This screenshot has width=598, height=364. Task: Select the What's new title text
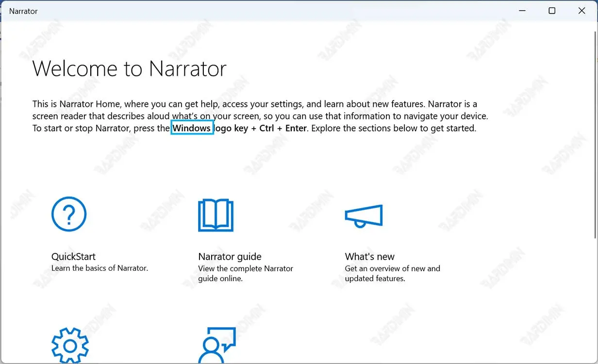pyautogui.click(x=369, y=257)
